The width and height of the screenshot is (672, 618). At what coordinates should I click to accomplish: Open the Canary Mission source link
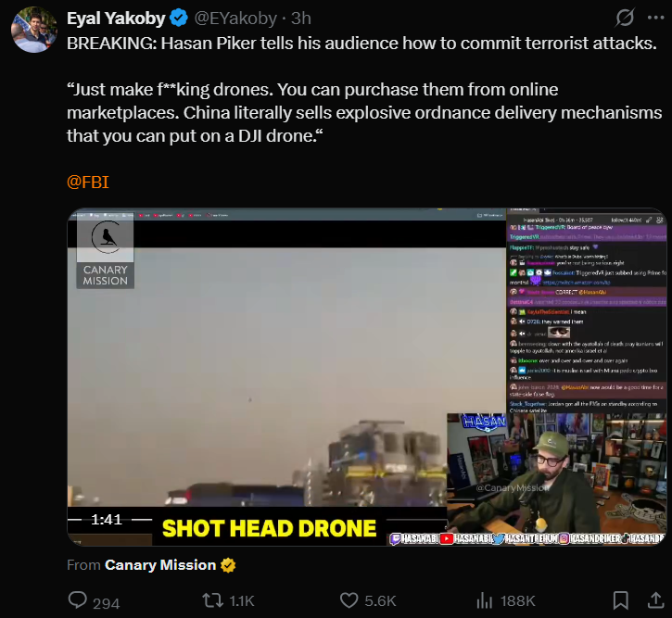[x=160, y=565]
